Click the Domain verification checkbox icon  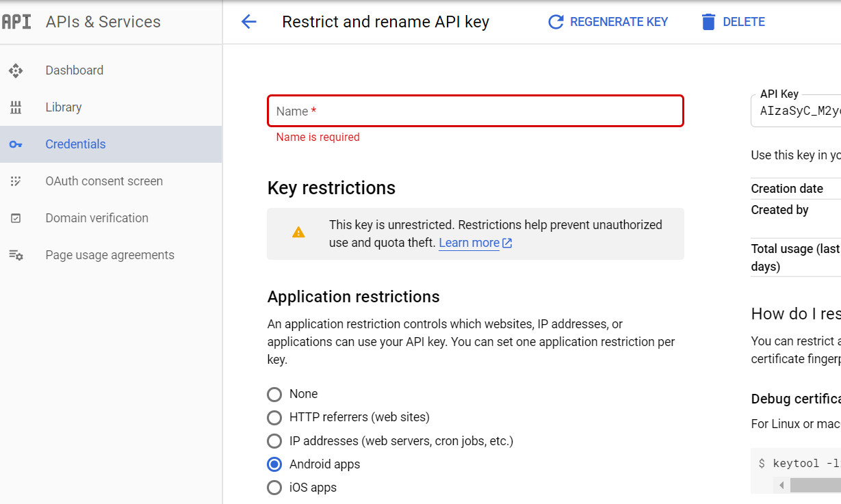coord(16,218)
